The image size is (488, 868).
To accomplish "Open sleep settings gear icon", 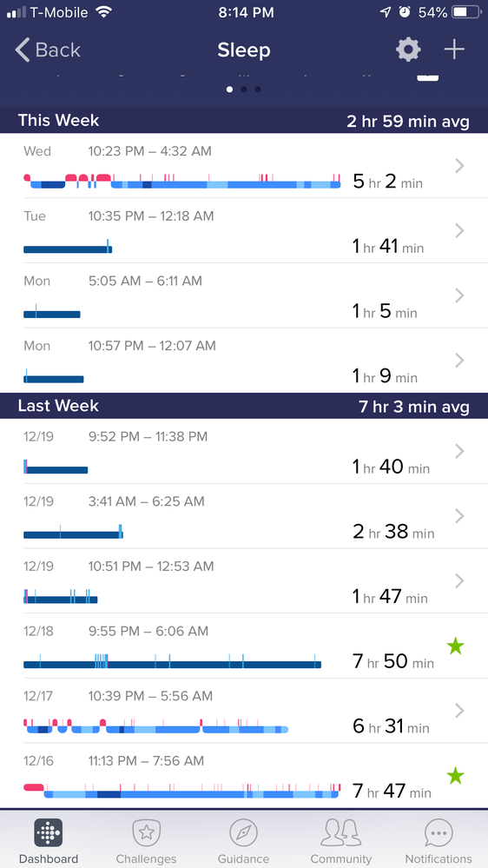I will [x=408, y=50].
